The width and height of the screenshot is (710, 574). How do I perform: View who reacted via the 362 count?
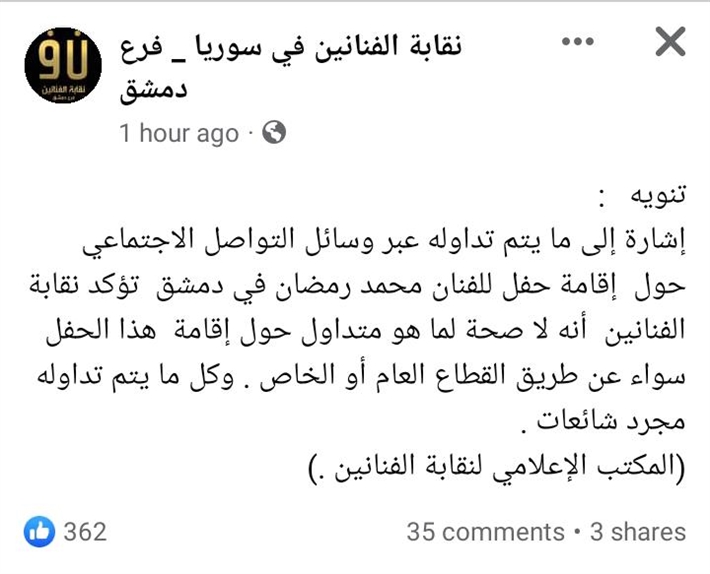pos(85,532)
